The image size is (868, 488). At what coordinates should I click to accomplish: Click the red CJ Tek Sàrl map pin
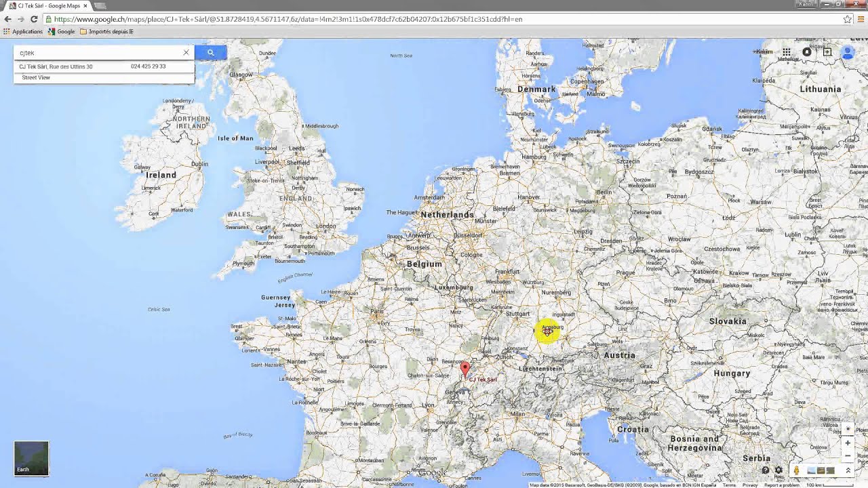point(465,369)
